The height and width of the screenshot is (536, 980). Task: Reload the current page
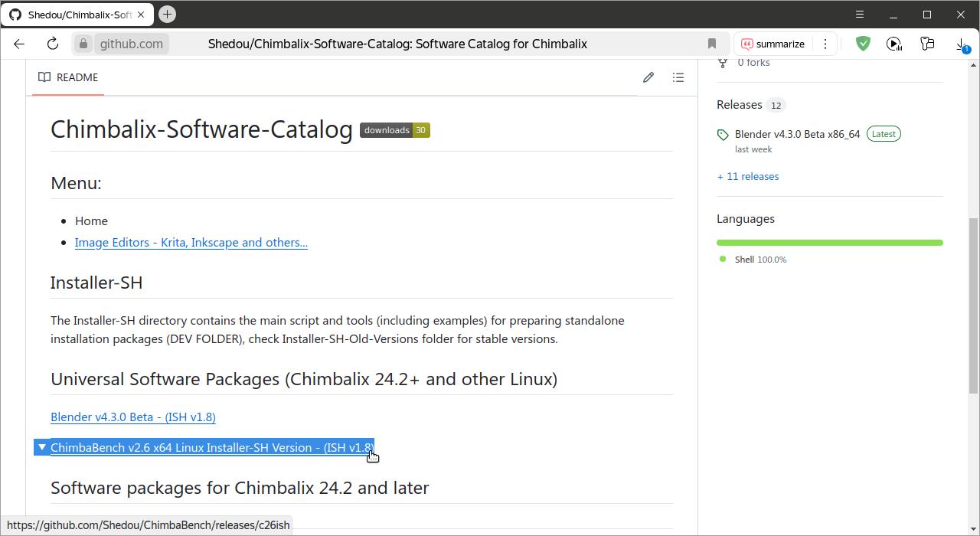tap(53, 44)
